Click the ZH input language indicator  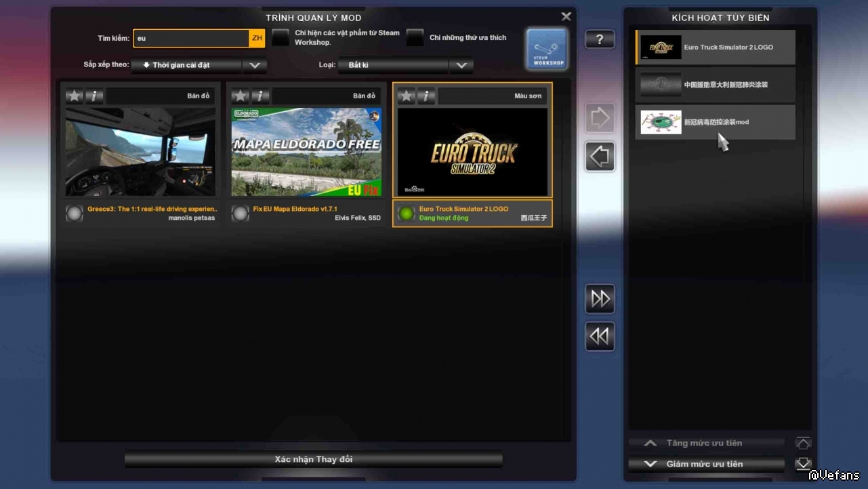tap(257, 38)
